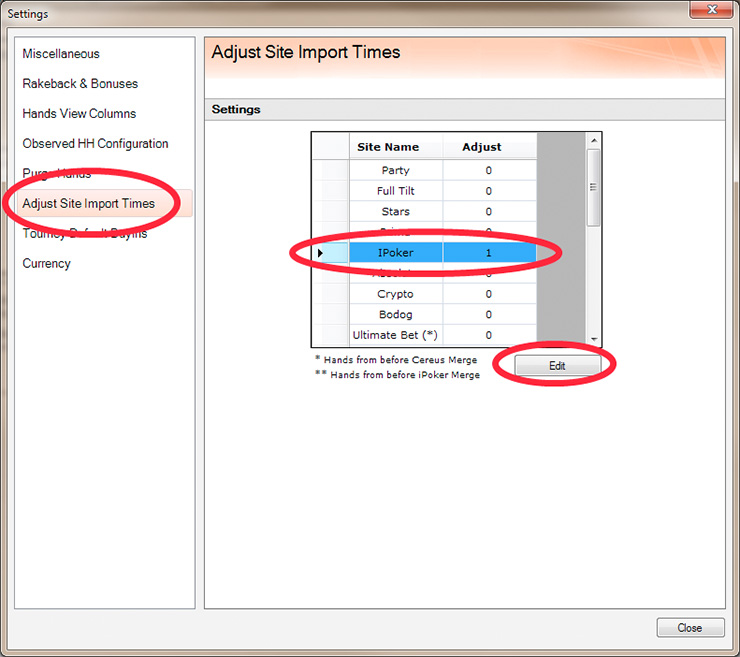Click the Adjust value for Bodog
Viewport: 740px width, 657px height.
pyautogui.click(x=489, y=314)
